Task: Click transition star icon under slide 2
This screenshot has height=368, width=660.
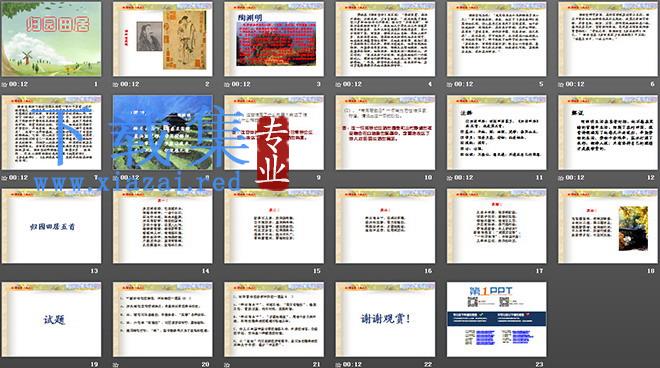Action: (x=116, y=85)
